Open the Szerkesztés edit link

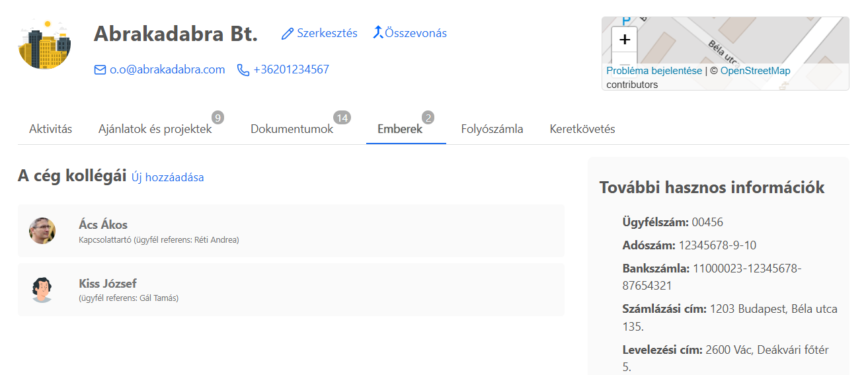pos(327,33)
